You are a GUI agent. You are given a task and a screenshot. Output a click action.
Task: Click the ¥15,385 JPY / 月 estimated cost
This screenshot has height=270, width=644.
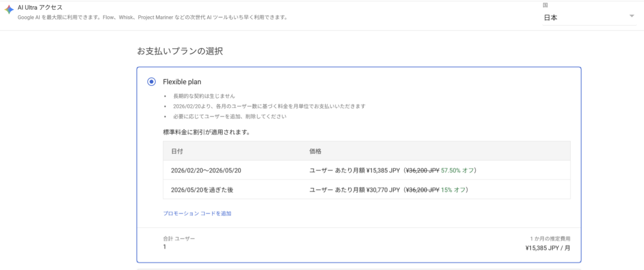click(x=547, y=249)
